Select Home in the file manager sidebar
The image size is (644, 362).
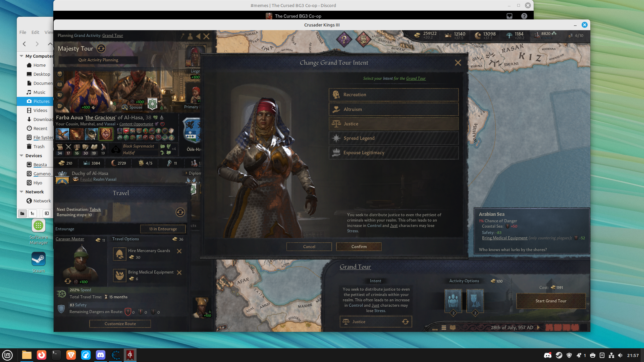pyautogui.click(x=35, y=65)
